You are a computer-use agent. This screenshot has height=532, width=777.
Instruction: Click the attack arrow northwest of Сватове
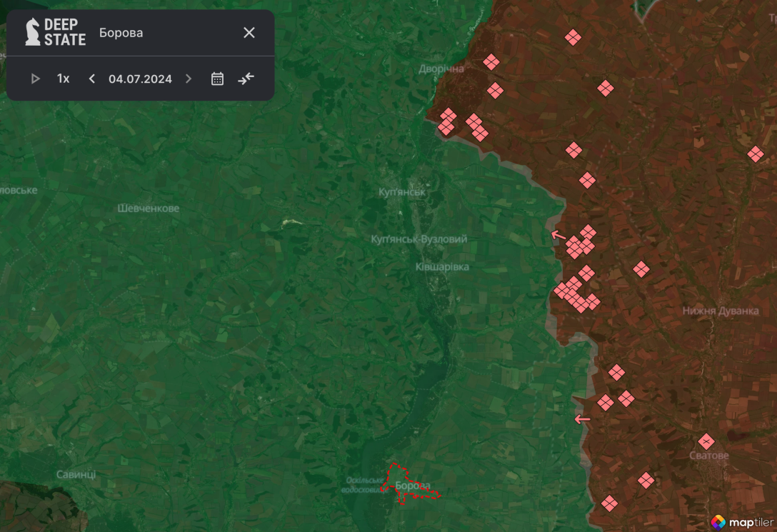(x=582, y=419)
